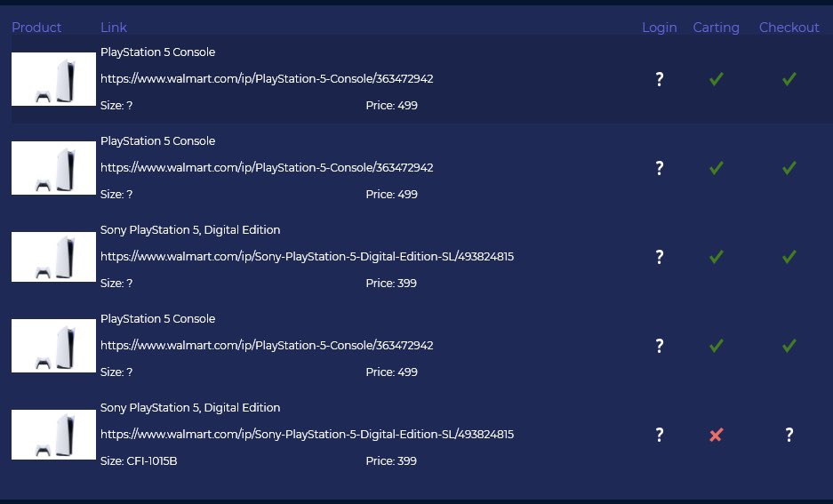The width and height of the screenshot is (833, 504).
Task: Select 'Price: 499' in the second row
Action: click(x=391, y=195)
